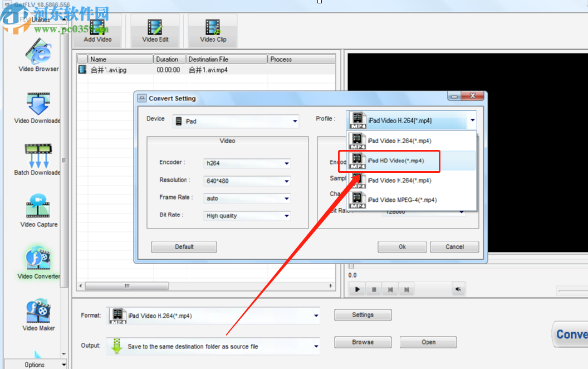588x369 pixels.
Task: Select the Video Converter tool
Action: pos(38,263)
